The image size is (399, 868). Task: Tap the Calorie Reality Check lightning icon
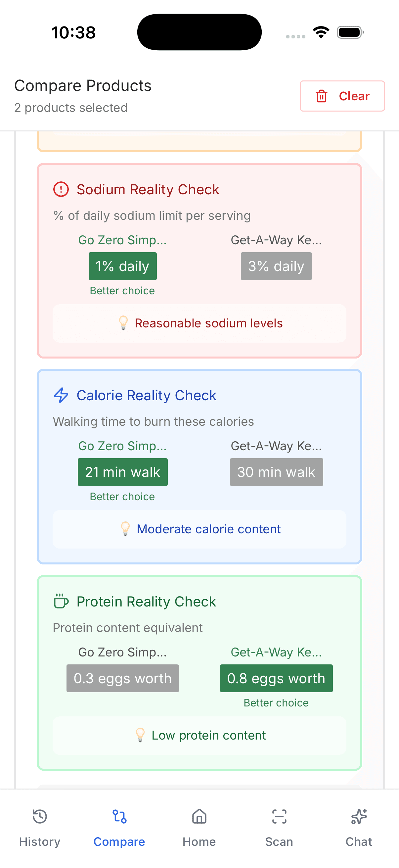click(x=61, y=395)
